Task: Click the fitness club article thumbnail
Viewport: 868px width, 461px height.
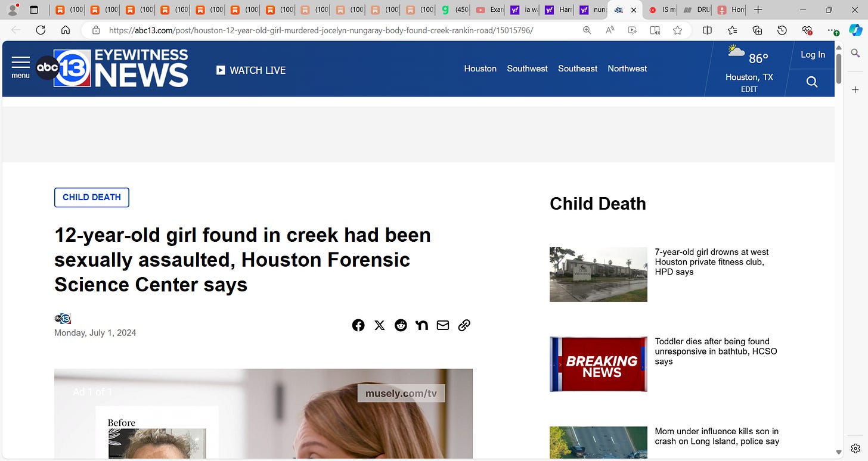Action: click(598, 274)
